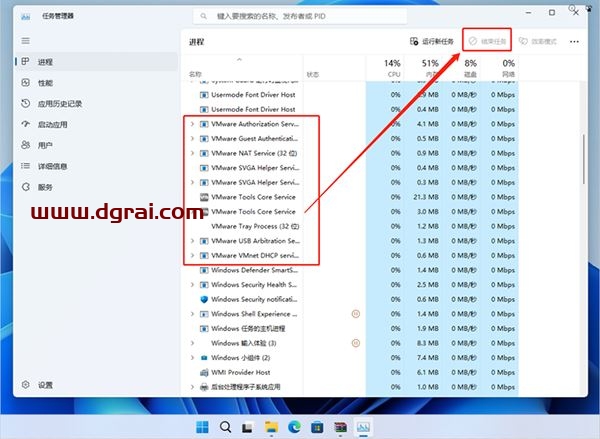Expand VMware Authorization Service row
Viewport: 600px width, 439px height.
click(192, 124)
